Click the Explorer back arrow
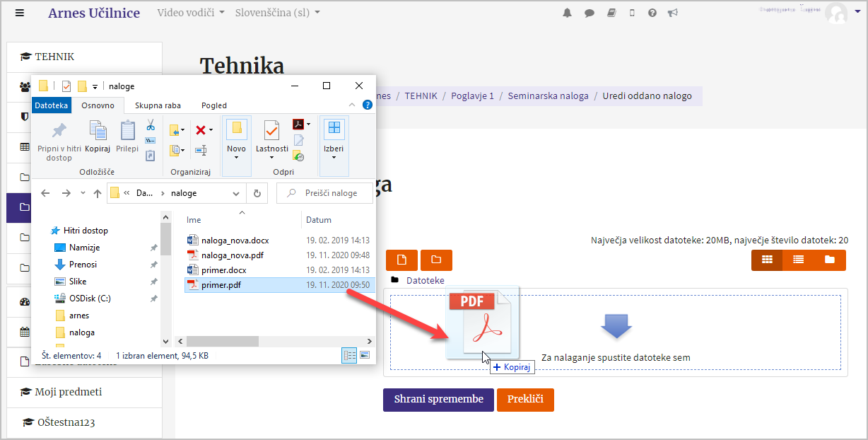 [45, 193]
